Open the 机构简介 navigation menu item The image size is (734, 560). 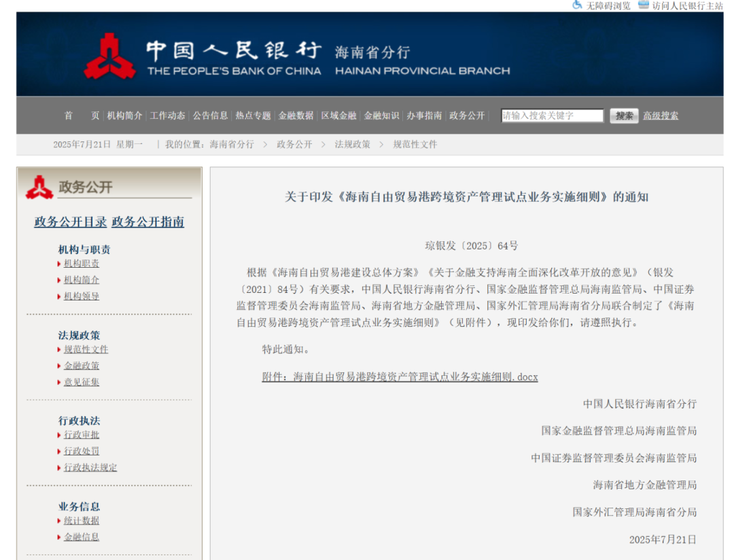[x=124, y=116]
